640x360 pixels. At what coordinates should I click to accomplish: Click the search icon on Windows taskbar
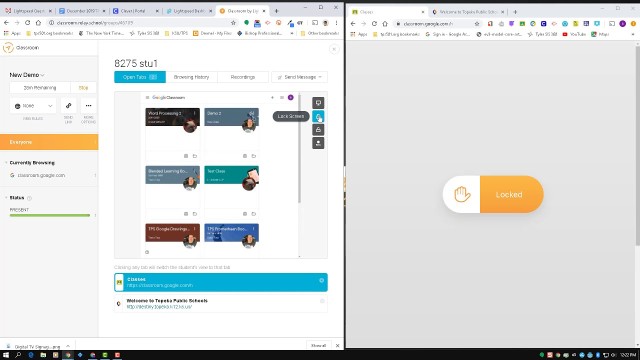tap(18, 355)
